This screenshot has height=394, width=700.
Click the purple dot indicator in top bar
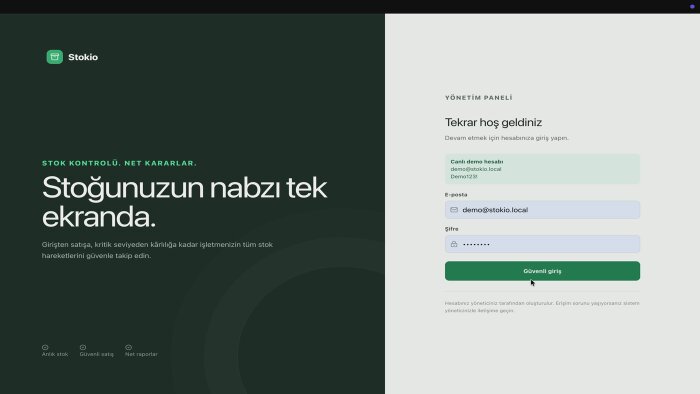(692, 7)
